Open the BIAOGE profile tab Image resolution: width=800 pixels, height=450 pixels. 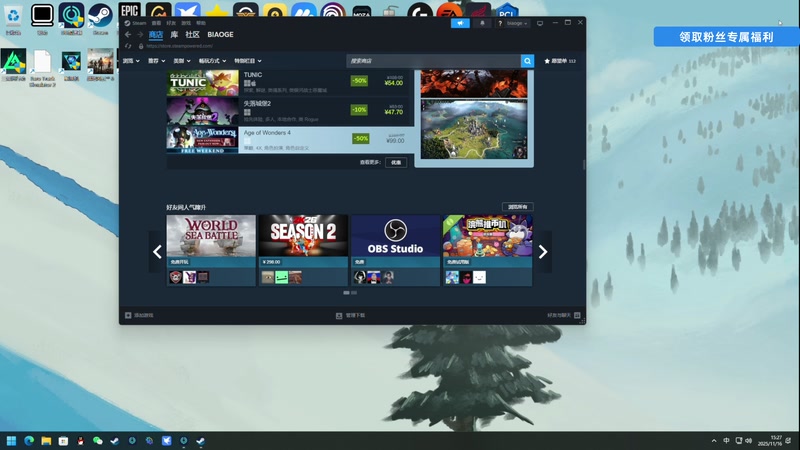click(220, 35)
